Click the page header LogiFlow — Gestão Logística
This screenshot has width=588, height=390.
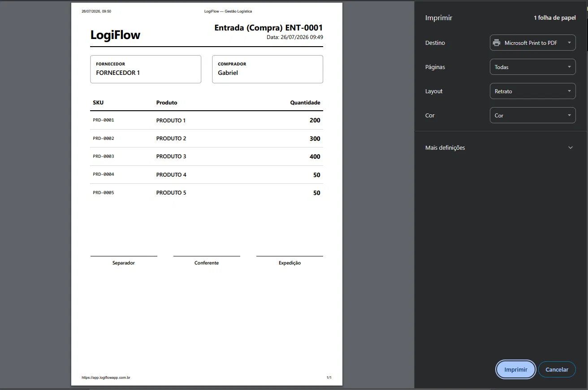point(228,11)
